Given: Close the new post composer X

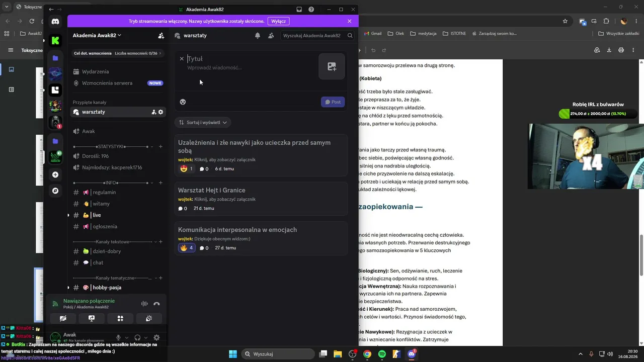Looking at the screenshot, I should click(182, 59).
